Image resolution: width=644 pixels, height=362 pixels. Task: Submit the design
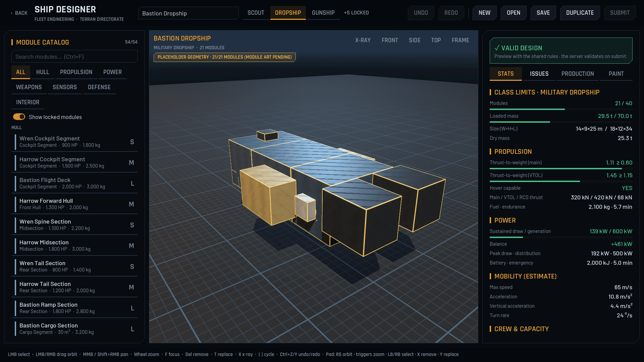point(620,13)
